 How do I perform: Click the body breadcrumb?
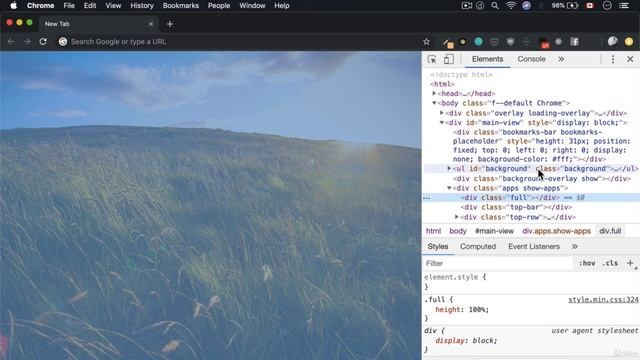(x=458, y=231)
